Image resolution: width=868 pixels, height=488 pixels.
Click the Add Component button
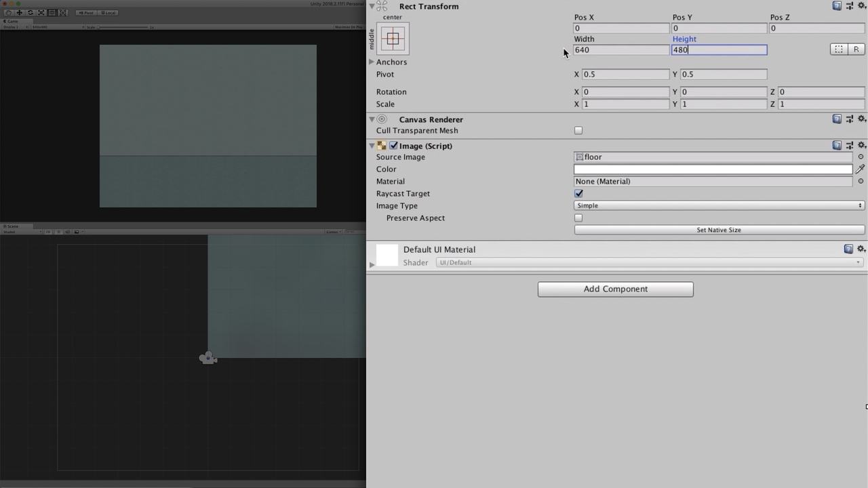point(615,289)
